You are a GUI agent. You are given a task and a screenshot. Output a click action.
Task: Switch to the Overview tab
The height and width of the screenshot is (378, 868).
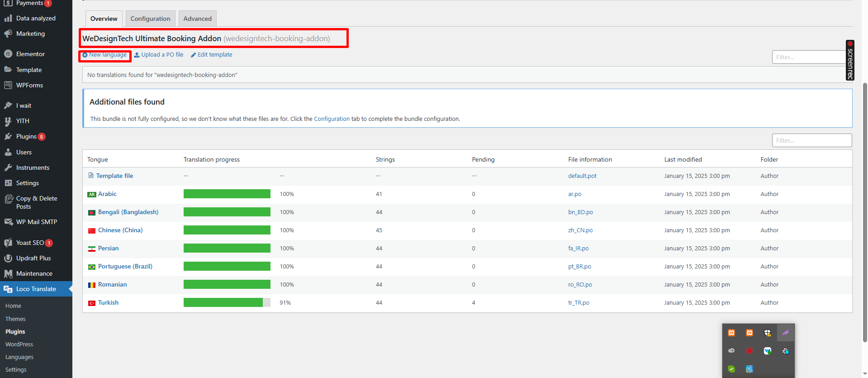pyautogui.click(x=104, y=19)
